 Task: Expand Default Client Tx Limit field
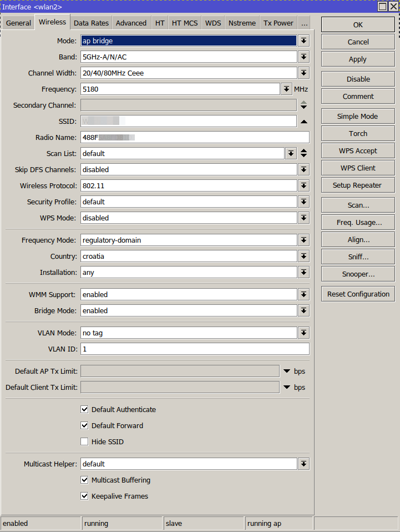287,387
